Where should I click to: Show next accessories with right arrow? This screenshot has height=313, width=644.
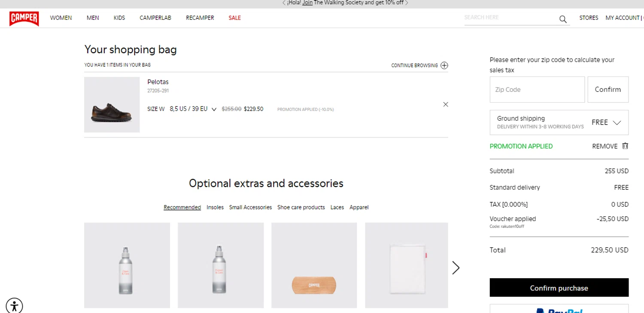tap(456, 268)
